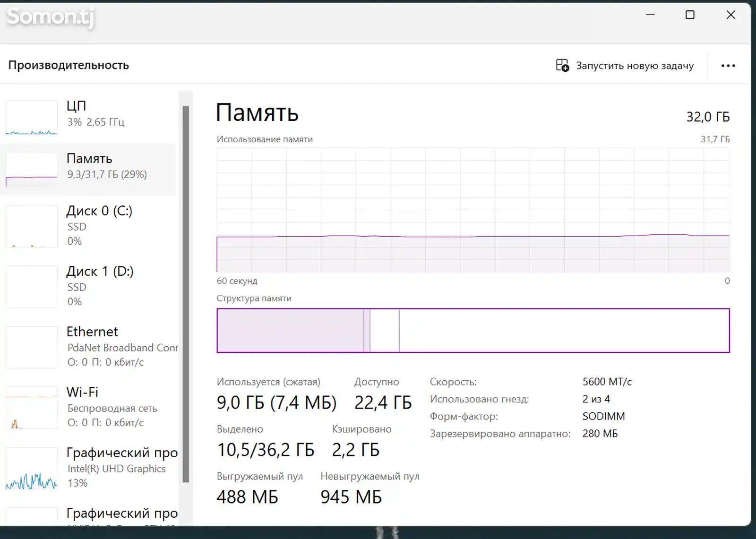Click the SODIMM form factor value
The image size is (756, 539).
603,416
